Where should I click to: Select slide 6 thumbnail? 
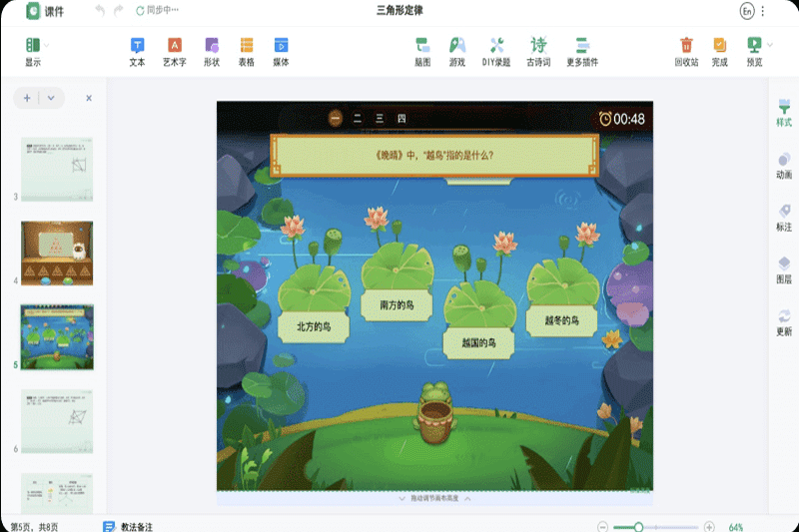pos(57,421)
